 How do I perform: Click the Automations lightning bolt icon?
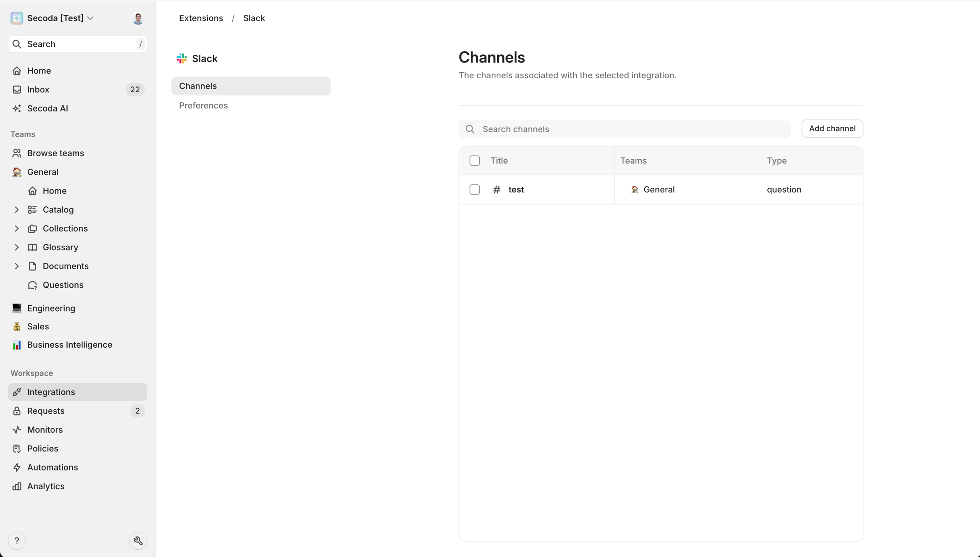17,467
